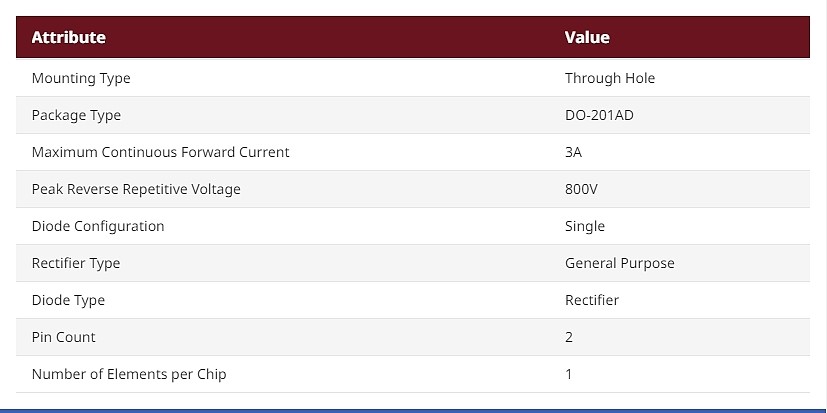Select the Mounting Type attribute label
Viewport: 827px width, 413px height.
point(81,79)
